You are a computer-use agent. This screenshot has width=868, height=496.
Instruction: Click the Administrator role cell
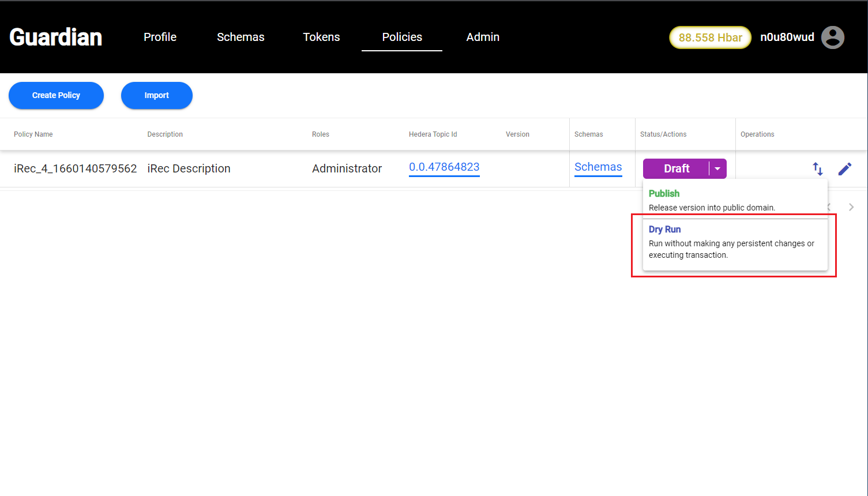[347, 168]
